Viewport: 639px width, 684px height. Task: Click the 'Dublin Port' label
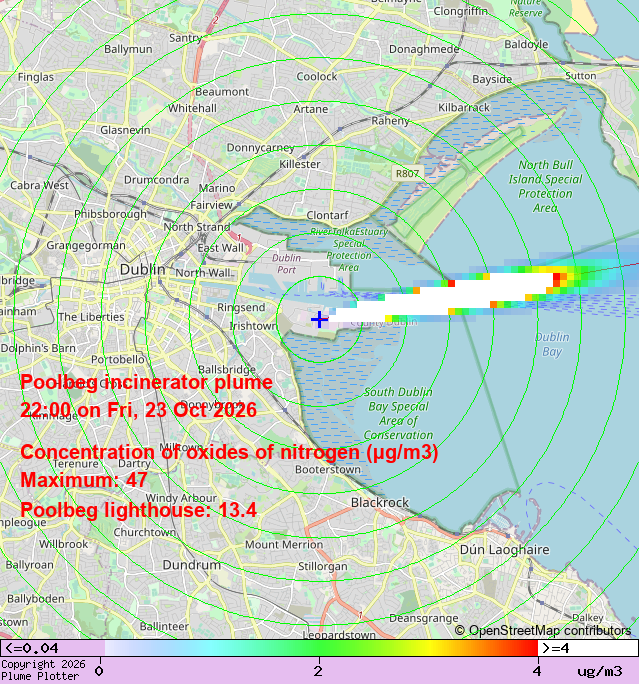click(287, 263)
